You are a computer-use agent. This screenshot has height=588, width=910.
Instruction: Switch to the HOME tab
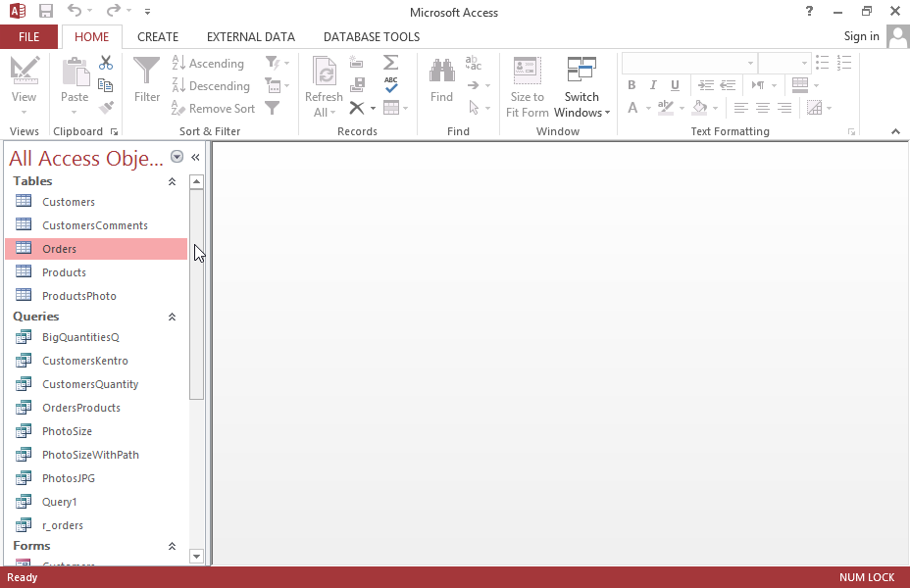click(92, 37)
